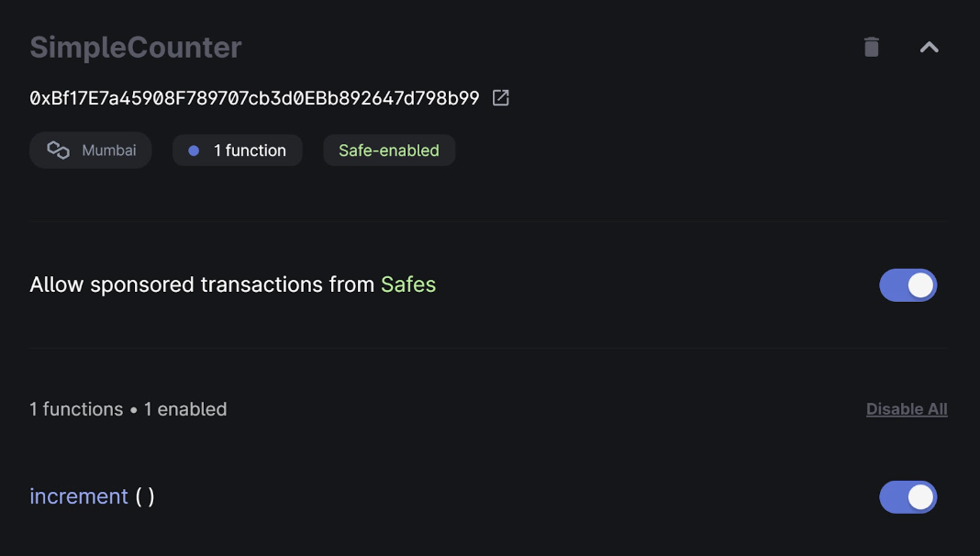980x556 pixels.
Task: Collapse the SimpleCounter panel with chevron
Action: click(x=930, y=47)
